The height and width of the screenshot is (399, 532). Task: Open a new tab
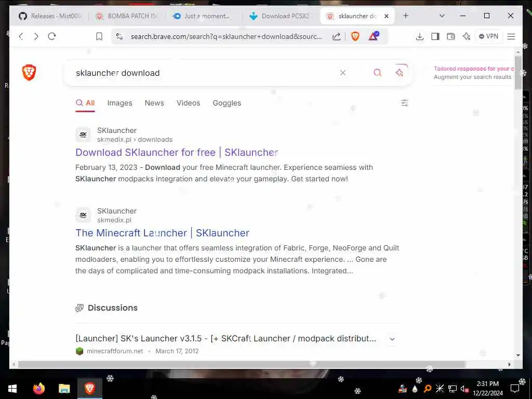[x=406, y=16]
